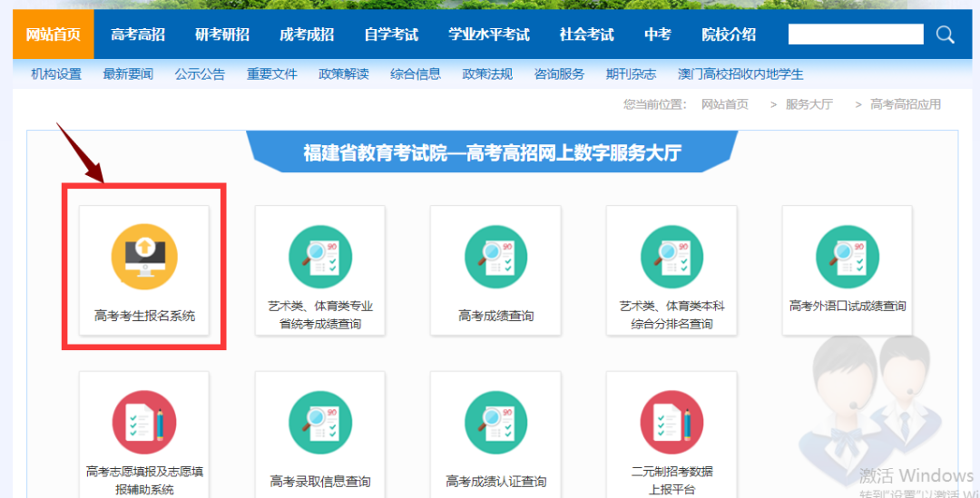Click 艺术类、体育类本科综合分排名查询 label text
Viewport: 980px width, 498px height.
tap(671, 315)
